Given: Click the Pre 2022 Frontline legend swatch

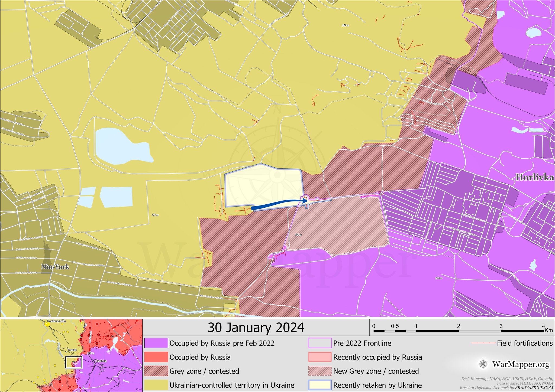Looking at the screenshot, I should (x=320, y=343).
